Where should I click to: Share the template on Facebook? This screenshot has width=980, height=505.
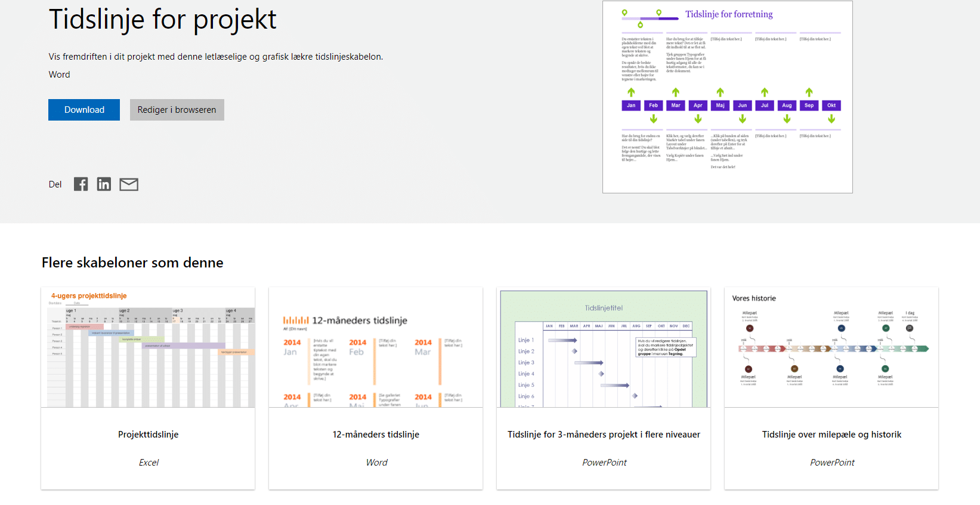click(x=81, y=184)
